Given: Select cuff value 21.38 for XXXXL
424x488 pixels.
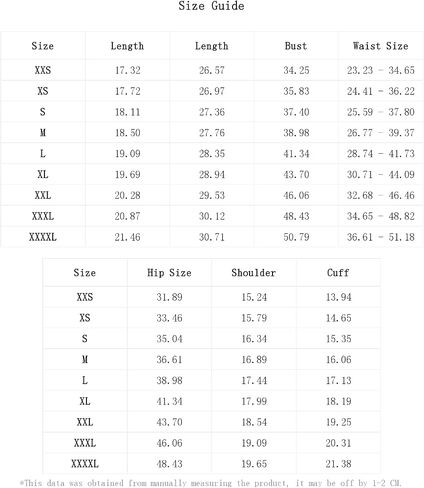Looking at the screenshot, I should 338,464.
